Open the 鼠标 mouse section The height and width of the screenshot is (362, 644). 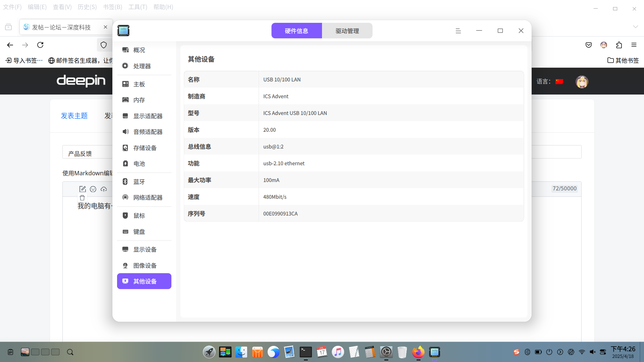pos(144,216)
